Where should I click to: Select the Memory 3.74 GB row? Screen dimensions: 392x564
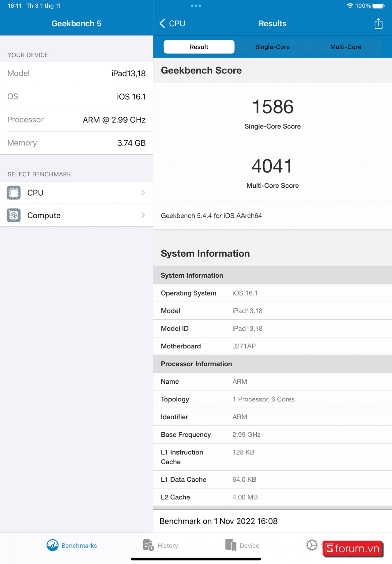[77, 143]
